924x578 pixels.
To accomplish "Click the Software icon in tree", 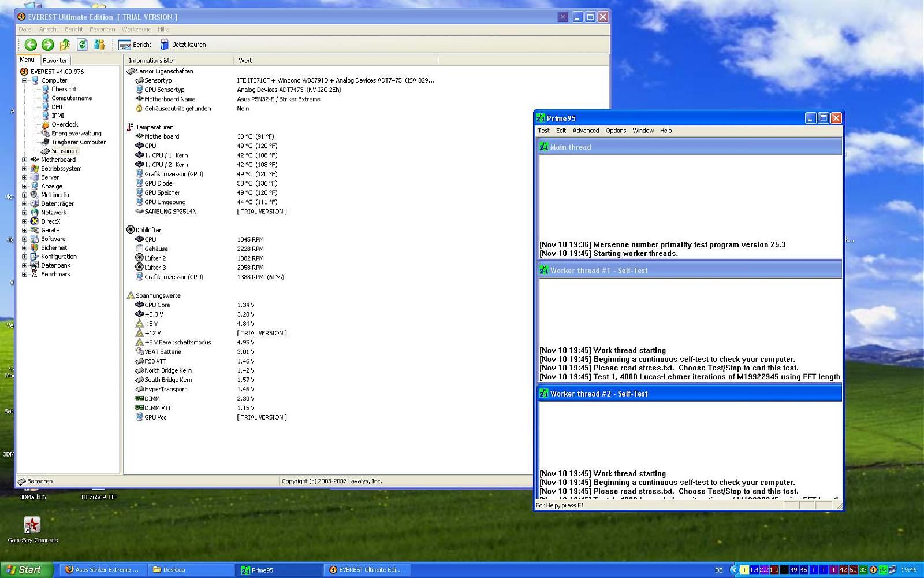I will click(x=35, y=239).
